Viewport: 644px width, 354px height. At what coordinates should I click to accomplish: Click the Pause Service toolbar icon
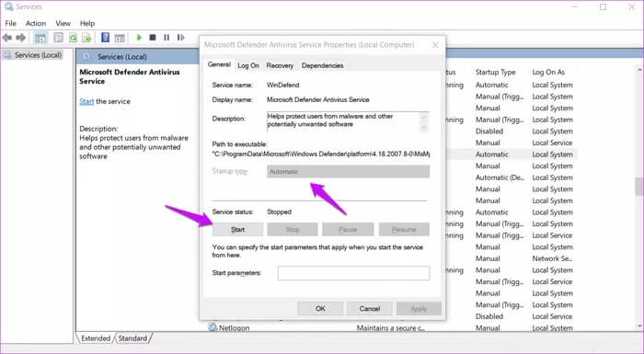coord(167,38)
